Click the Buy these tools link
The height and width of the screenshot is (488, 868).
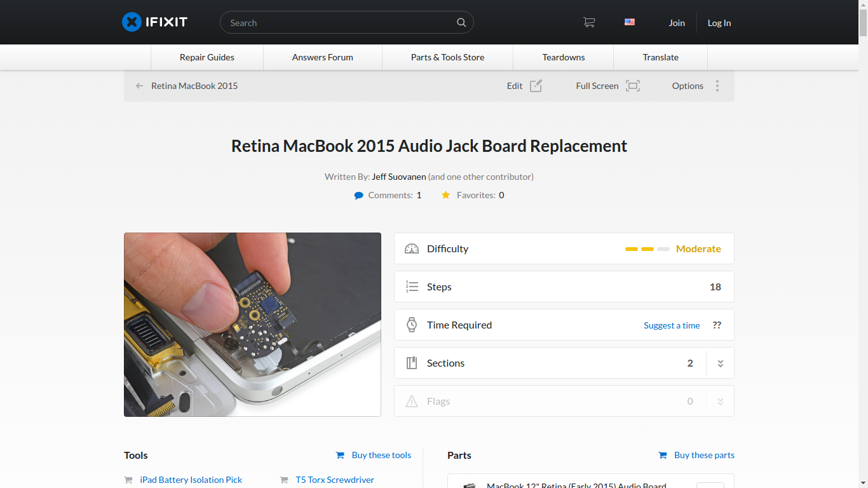[381, 455]
